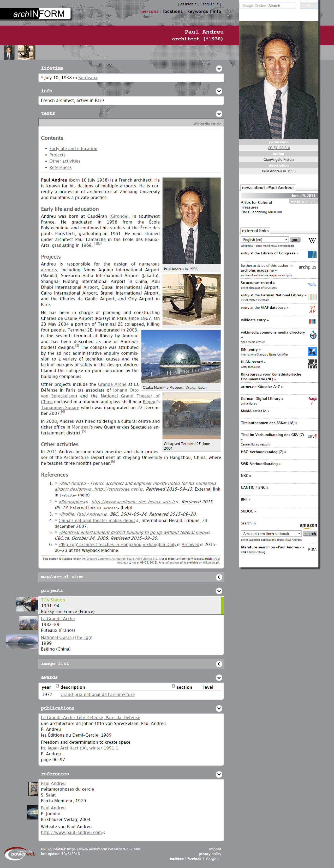Open the twitter link in footer
Image resolution: width=334 pixels, height=868 pixels.
coord(177,859)
